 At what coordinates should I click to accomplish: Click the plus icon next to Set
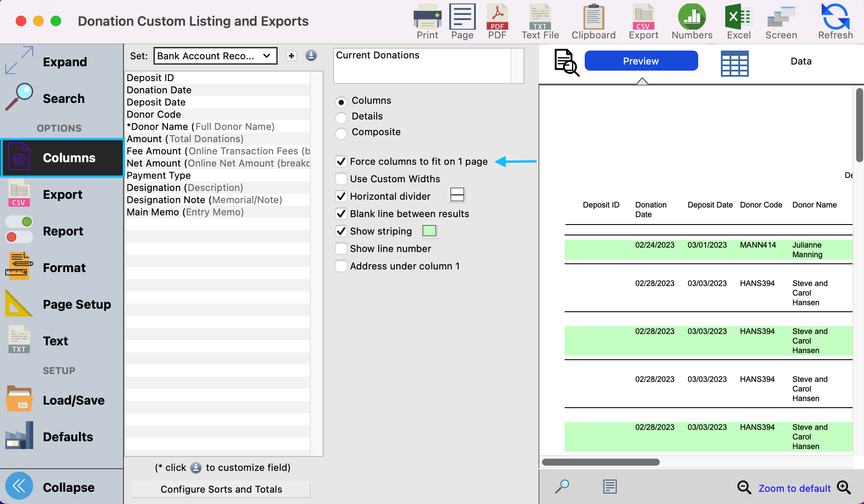click(x=291, y=56)
